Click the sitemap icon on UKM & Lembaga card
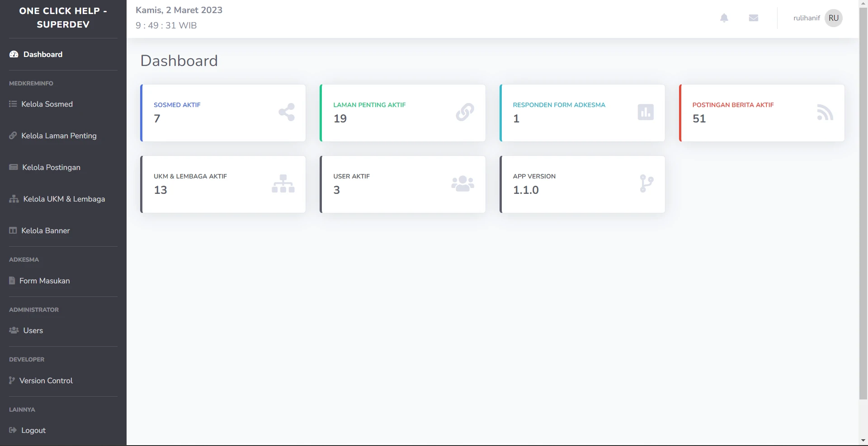868x446 pixels. point(283,183)
